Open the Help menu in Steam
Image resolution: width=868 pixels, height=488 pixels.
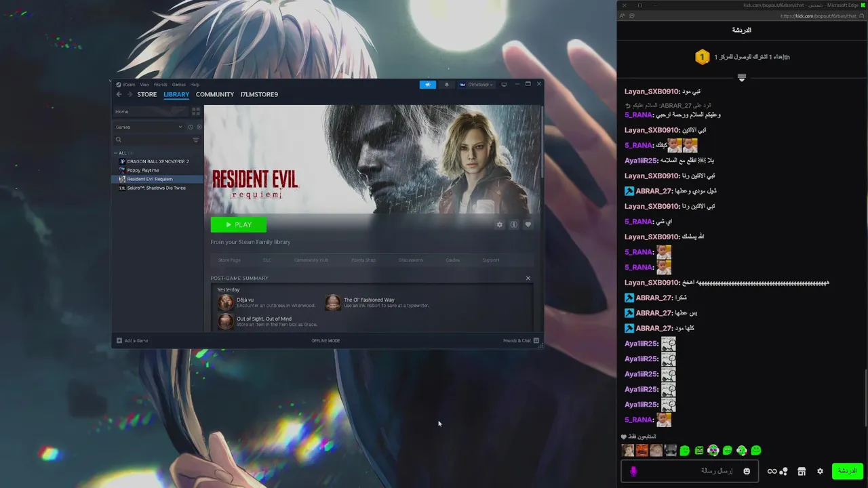point(195,85)
